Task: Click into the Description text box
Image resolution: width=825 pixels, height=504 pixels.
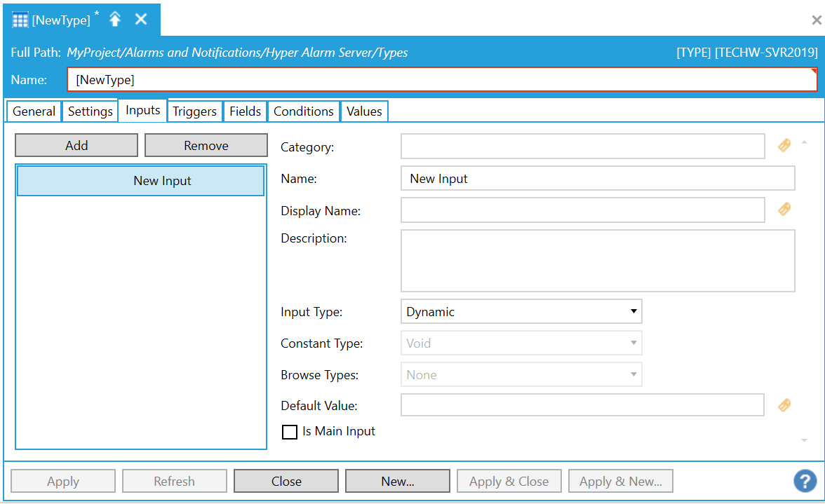Action: (598, 260)
